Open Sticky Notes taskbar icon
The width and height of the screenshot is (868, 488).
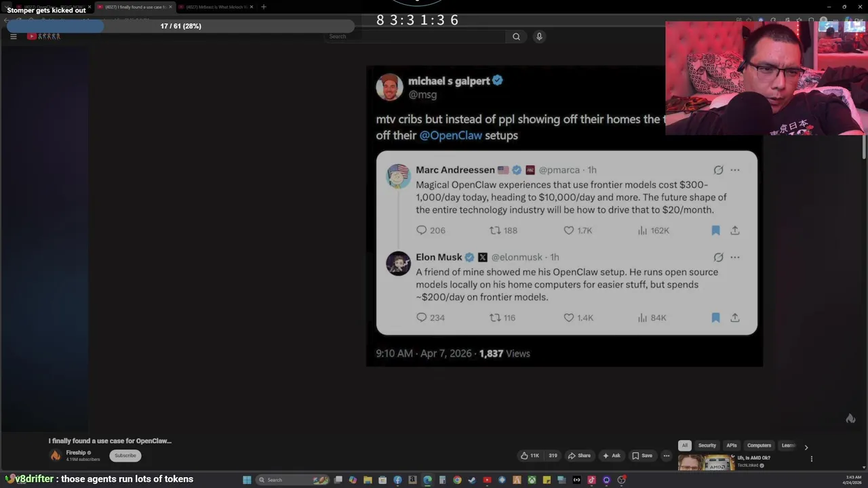[547, 480]
